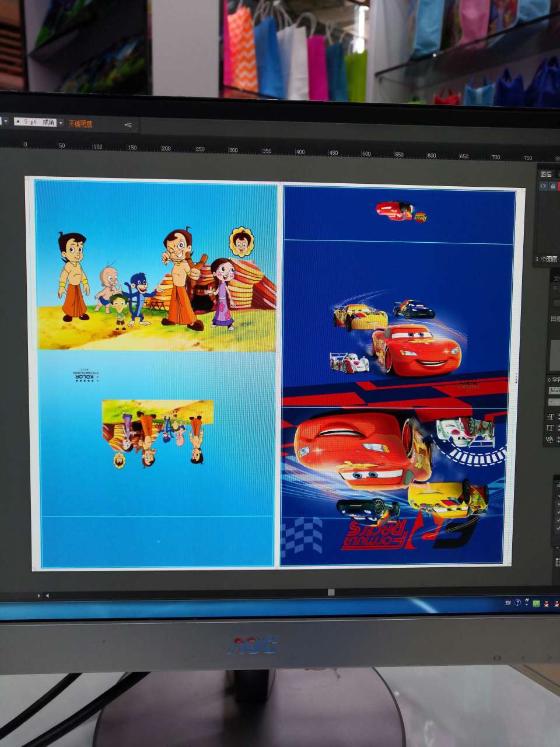Click the horizontal scrollbar thumb below canvas
The height and width of the screenshot is (747, 560).
click(x=331, y=592)
